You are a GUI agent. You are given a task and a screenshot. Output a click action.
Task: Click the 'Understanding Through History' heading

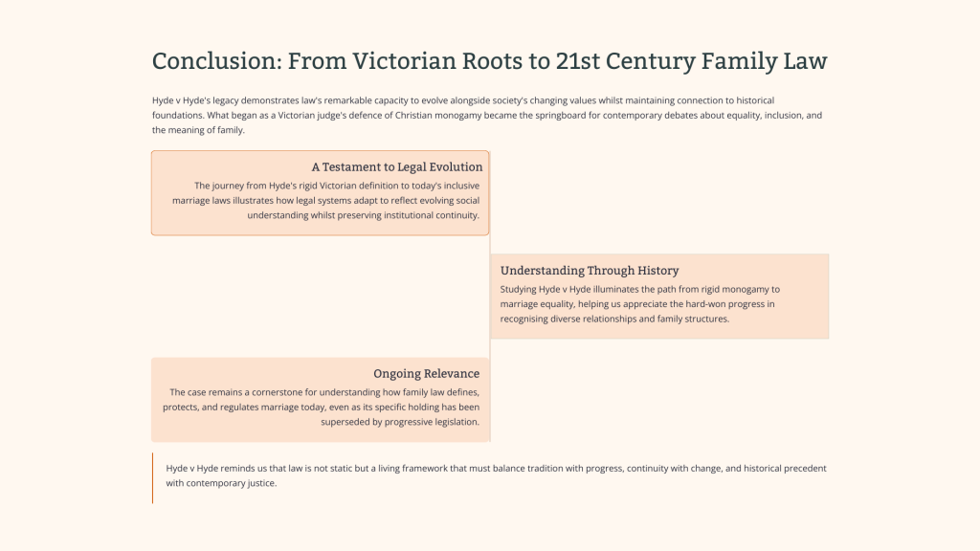pyautogui.click(x=590, y=271)
